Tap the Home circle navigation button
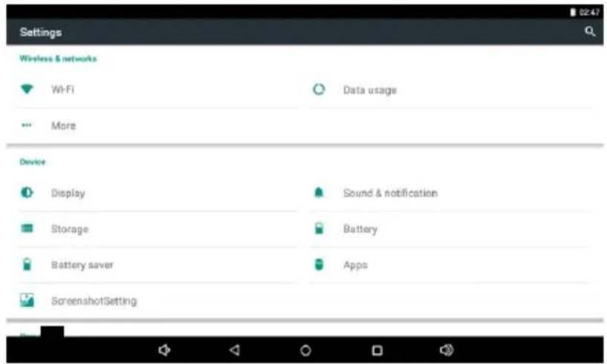 pyautogui.click(x=305, y=351)
